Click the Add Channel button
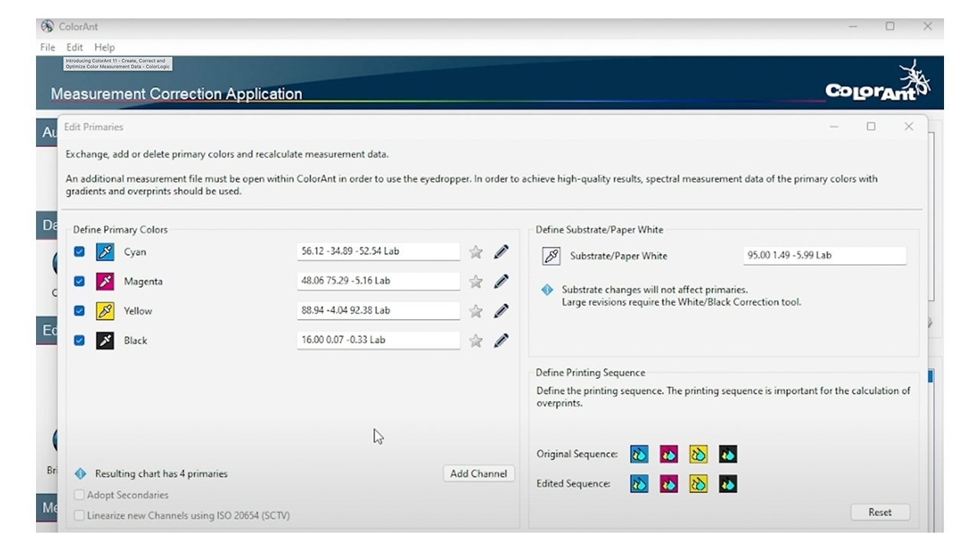The width and height of the screenshot is (980, 551). pos(479,474)
